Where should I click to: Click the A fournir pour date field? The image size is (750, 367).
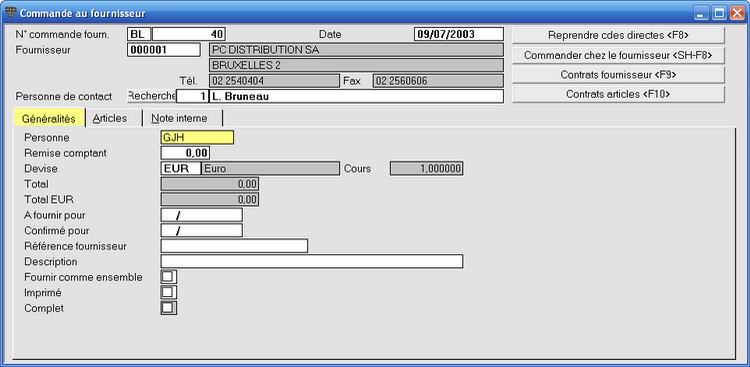[202, 215]
